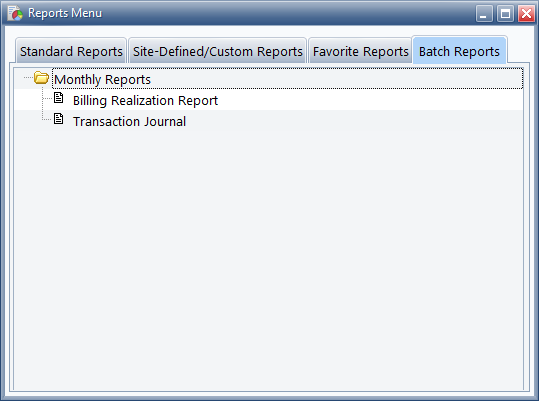Click blank space at end of Billing Realization row

[x=371, y=100]
